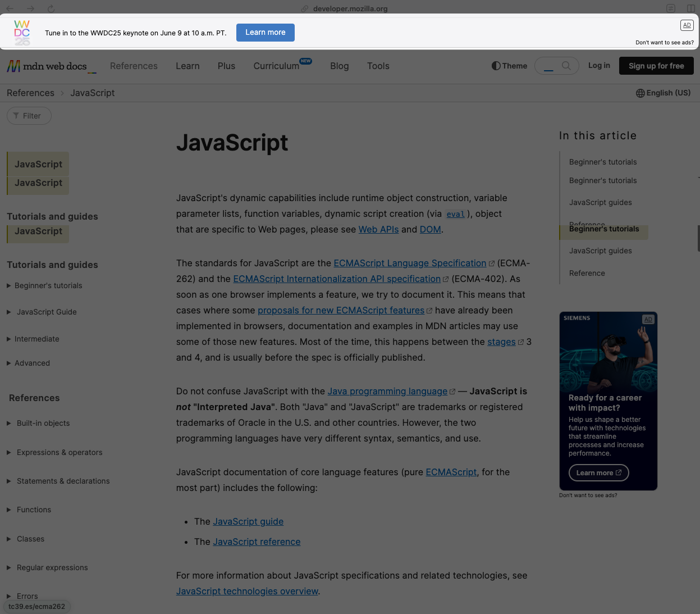
Task: Click the browser forward arrow
Action: [30, 8]
